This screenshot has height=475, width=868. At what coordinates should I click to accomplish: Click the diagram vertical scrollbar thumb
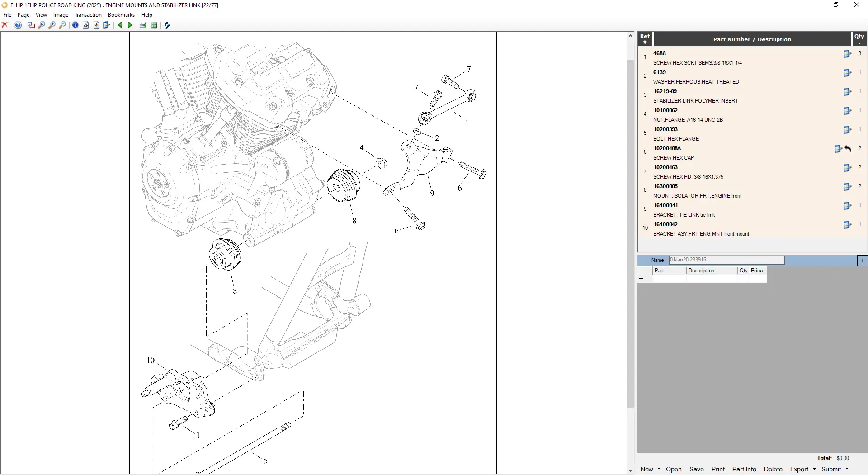[x=630, y=234]
